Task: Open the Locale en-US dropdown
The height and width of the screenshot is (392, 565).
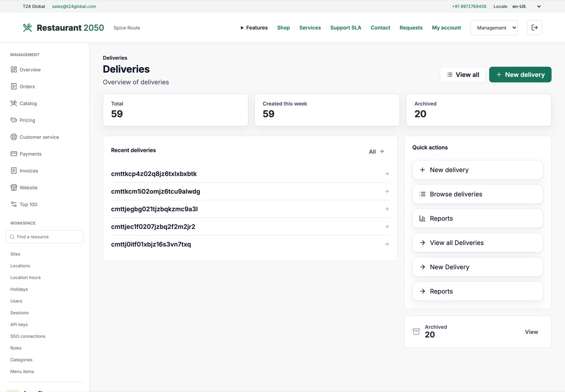Action: 526,7
